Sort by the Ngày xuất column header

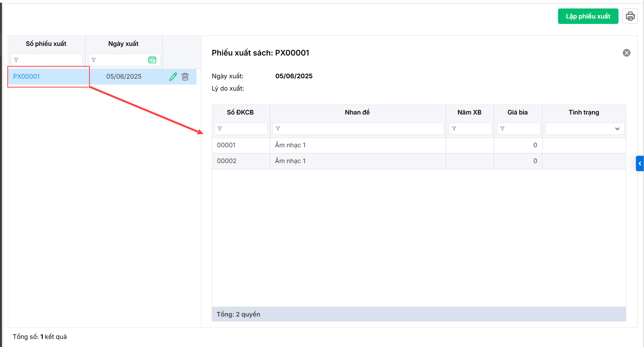tap(123, 44)
